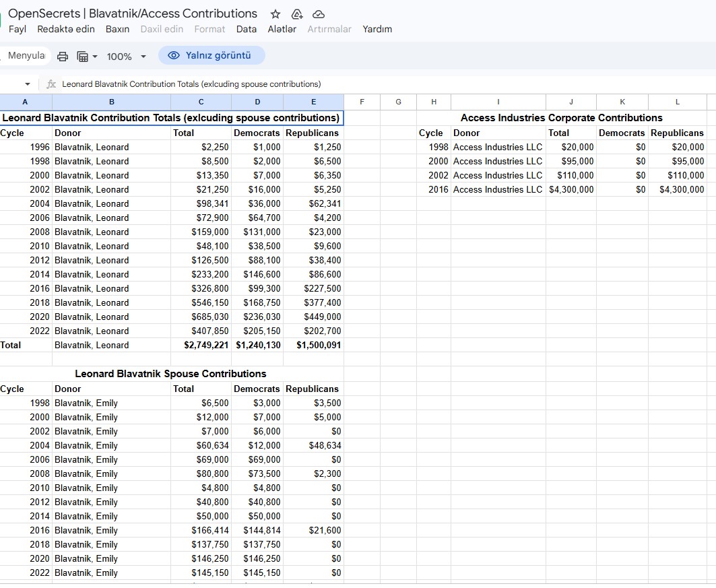Select column I header
Viewport: 716px width, 588px height.
pos(498,102)
